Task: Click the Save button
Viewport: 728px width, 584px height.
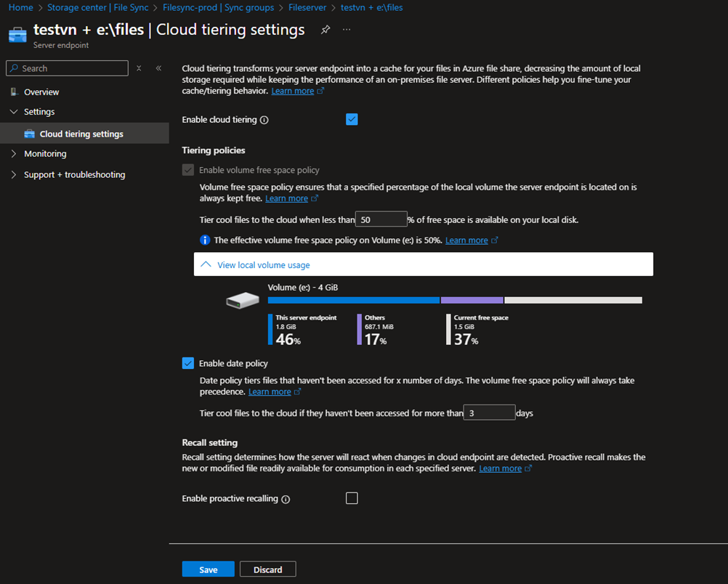Action: click(x=208, y=569)
